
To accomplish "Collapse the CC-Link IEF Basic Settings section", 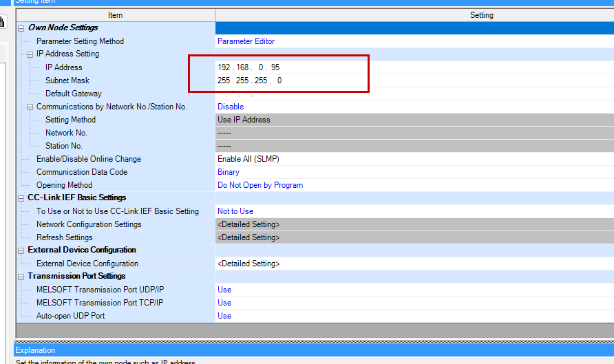I will click(21, 198).
